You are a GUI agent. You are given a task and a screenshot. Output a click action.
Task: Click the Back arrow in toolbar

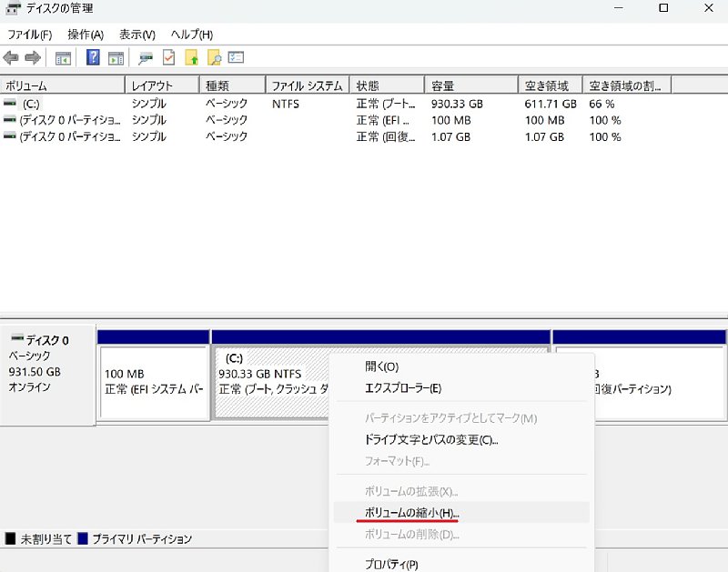(11, 58)
